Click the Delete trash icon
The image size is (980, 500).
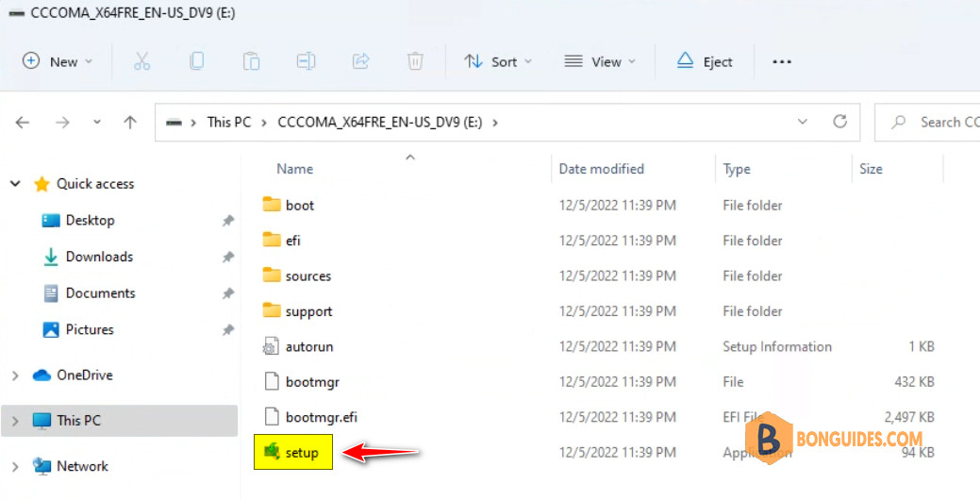[x=415, y=61]
